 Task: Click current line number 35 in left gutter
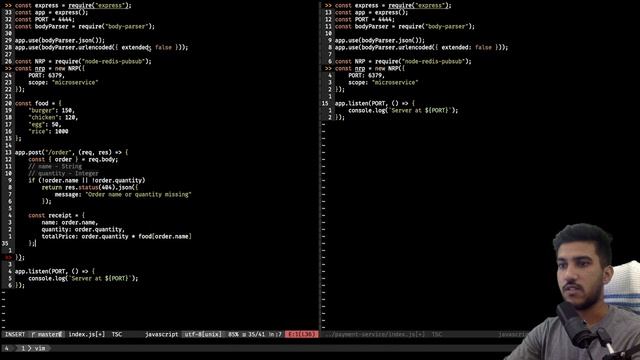point(5,244)
